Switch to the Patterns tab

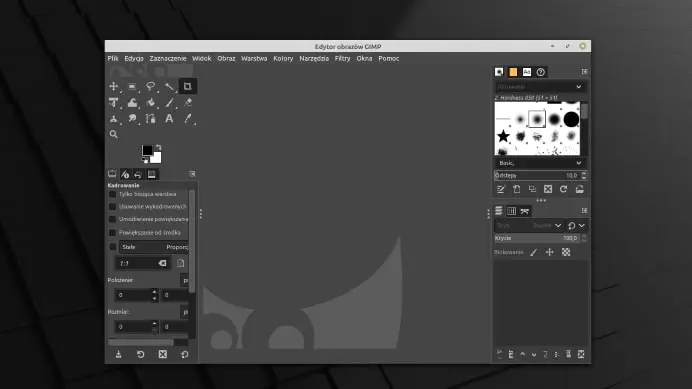513,72
